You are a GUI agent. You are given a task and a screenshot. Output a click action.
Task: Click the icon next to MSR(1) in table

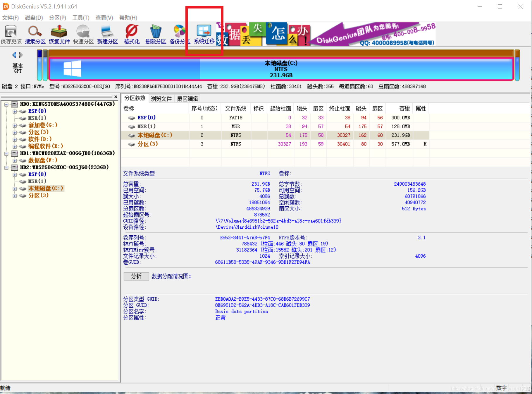132,126
